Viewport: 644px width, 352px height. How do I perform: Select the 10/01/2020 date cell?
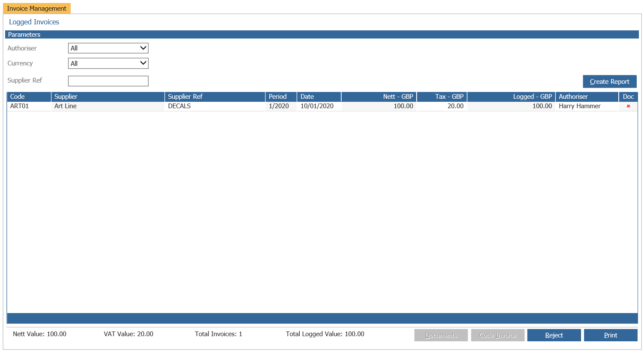[319, 106]
